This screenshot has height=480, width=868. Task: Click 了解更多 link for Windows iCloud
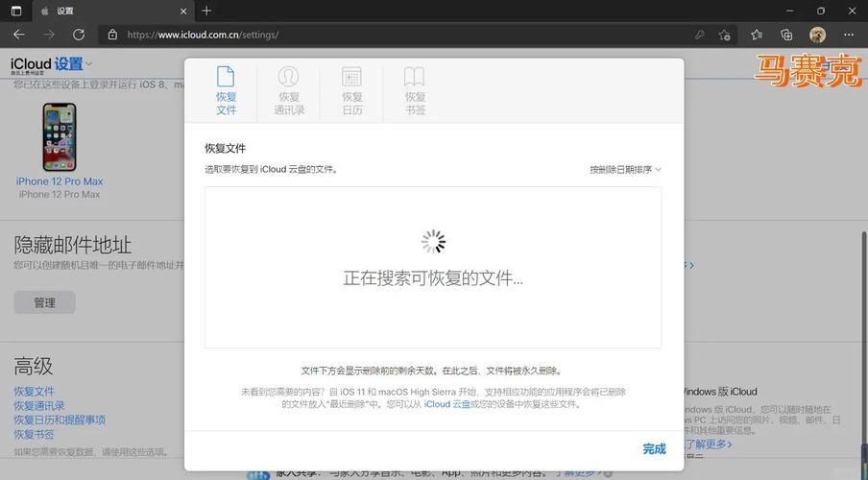(708, 444)
